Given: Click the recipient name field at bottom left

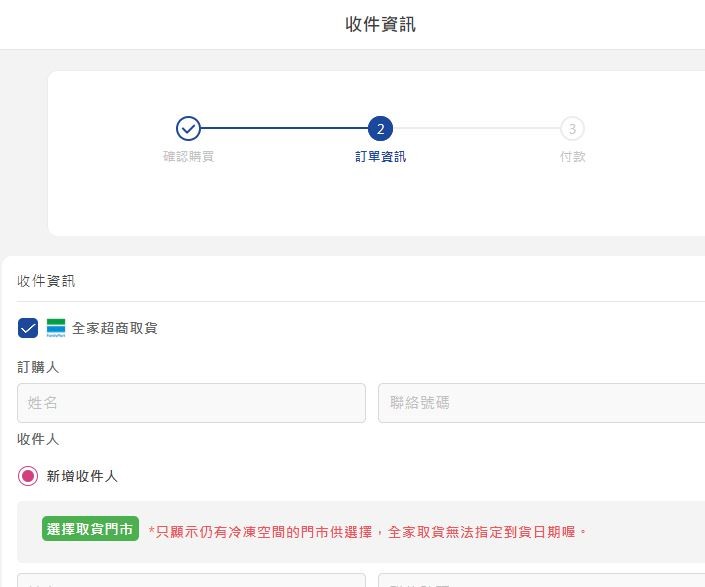Looking at the screenshot, I should coord(192,580).
